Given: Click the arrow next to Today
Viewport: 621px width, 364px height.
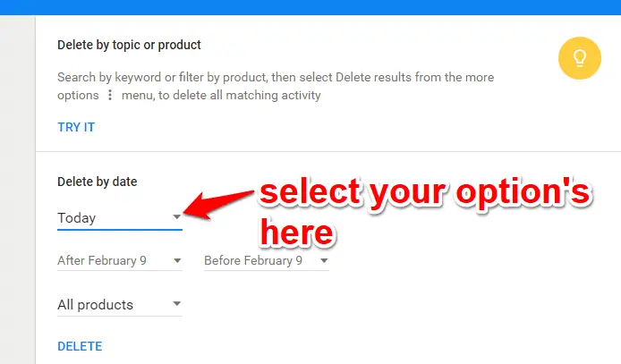Looking at the screenshot, I should (177, 216).
